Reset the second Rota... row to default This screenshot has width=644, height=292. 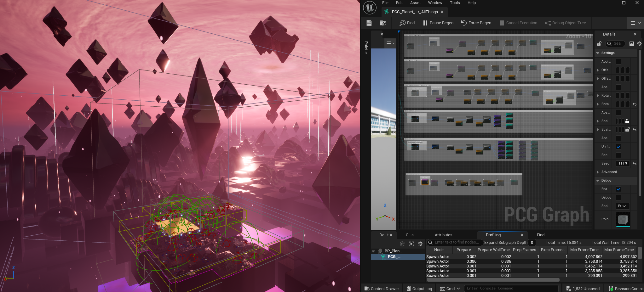635,104
